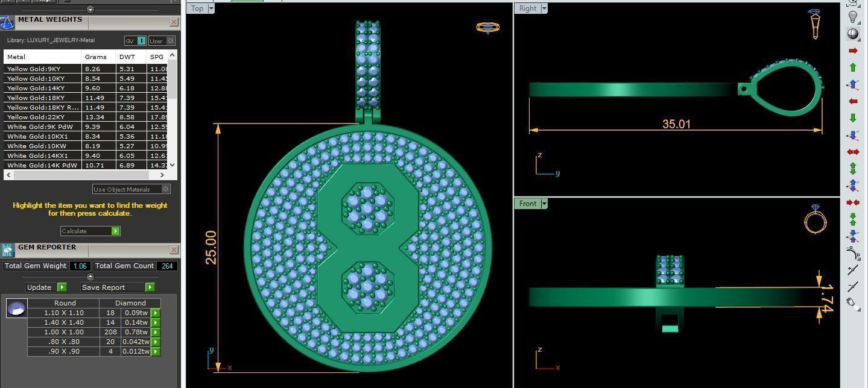Screen dimensions: 868x388
Task: Select White Gold:10KW row
Action: coord(86,146)
